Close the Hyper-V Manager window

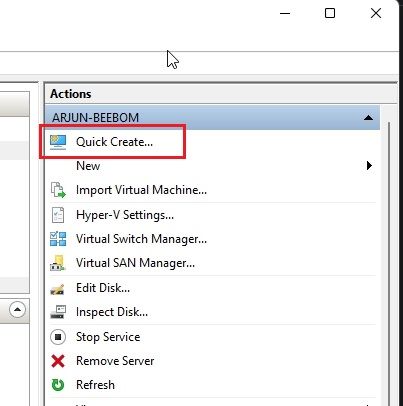pyautogui.click(x=376, y=13)
